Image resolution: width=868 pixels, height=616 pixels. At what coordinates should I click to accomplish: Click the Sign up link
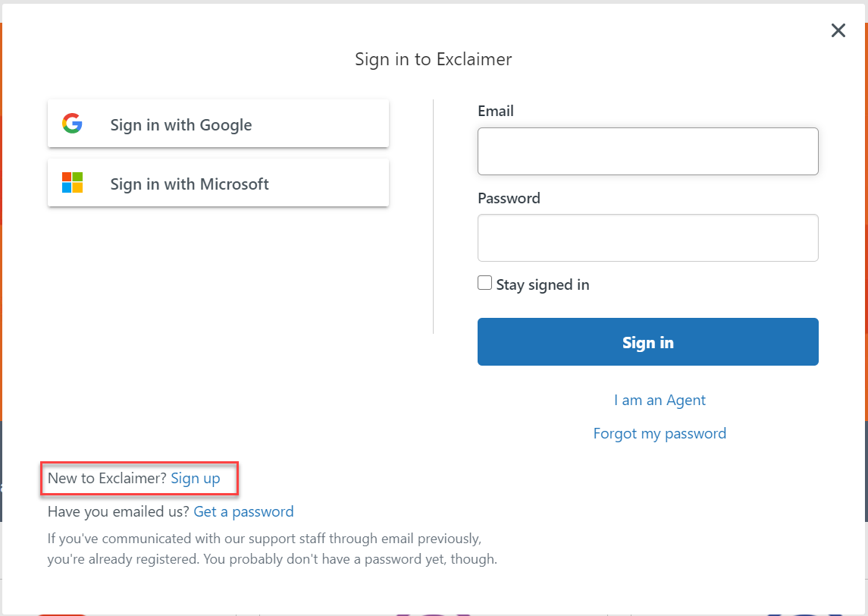196,478
